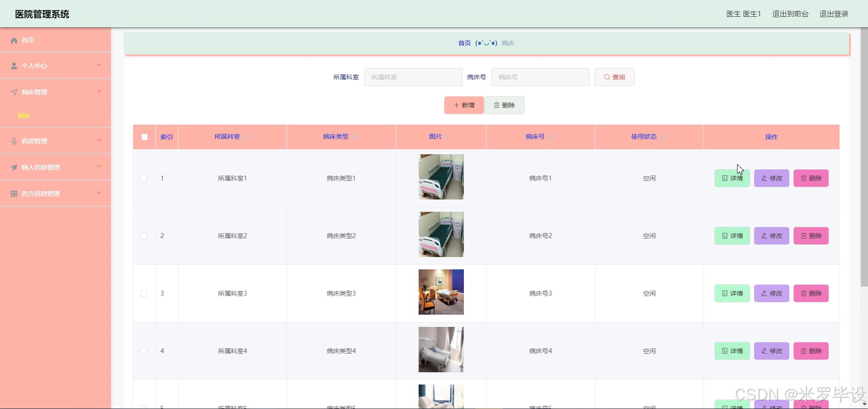Click 空闲 status in row 1
The height and width of the screenshot is (409, 868).
[x=649, y=178]
